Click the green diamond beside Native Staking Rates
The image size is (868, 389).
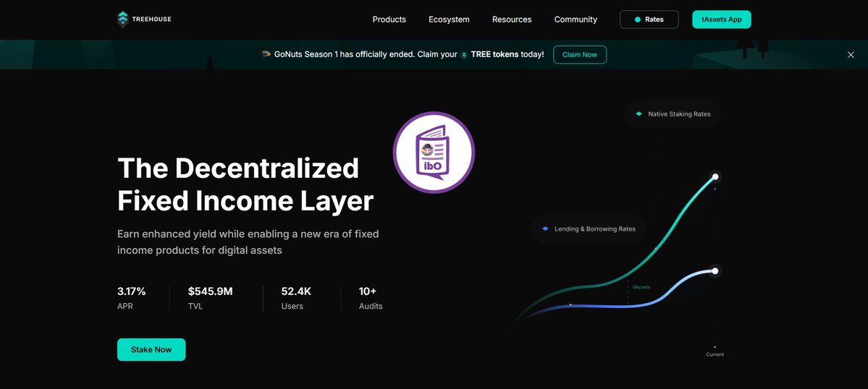(x=639, y=114)
